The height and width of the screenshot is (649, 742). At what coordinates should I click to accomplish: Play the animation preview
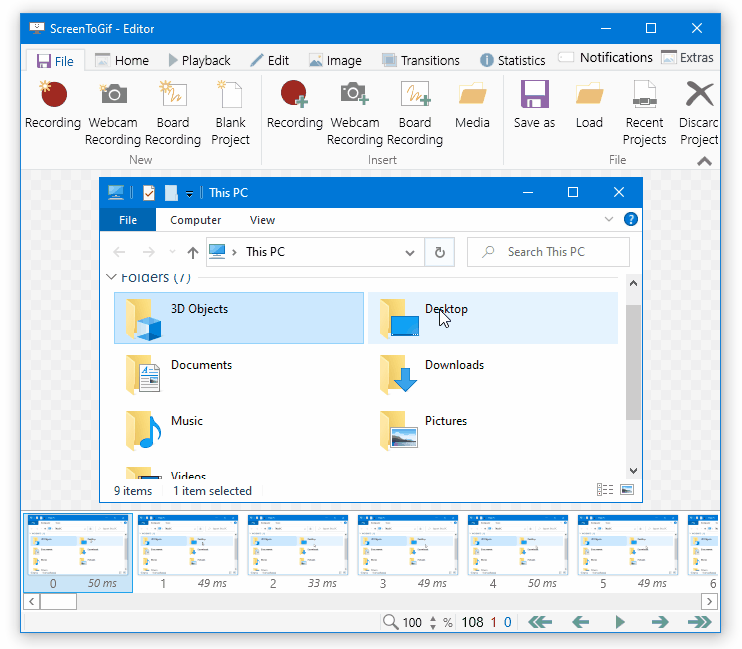point(620,622)
